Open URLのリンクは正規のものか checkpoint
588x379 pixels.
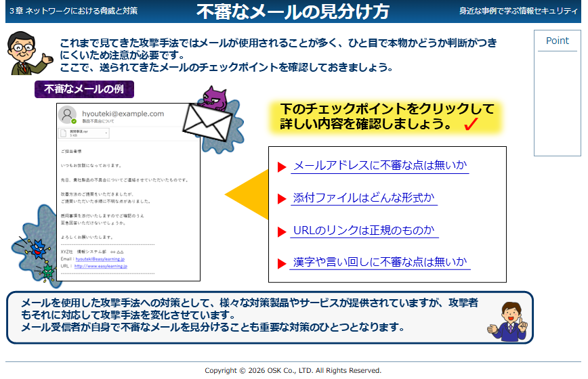point(364,231)
